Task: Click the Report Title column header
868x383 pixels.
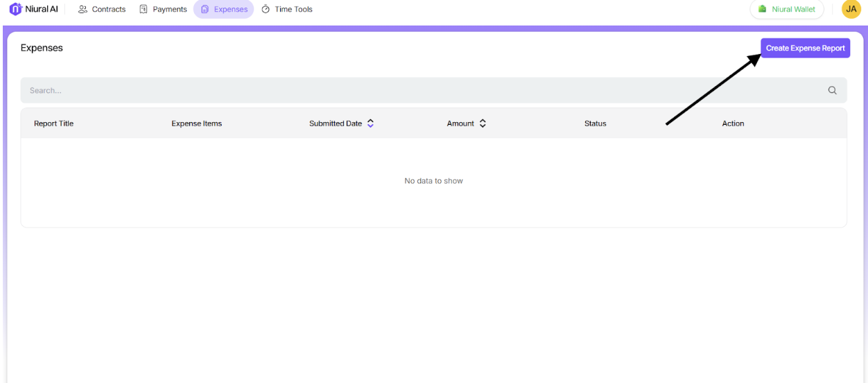Action: pos(53,124)
